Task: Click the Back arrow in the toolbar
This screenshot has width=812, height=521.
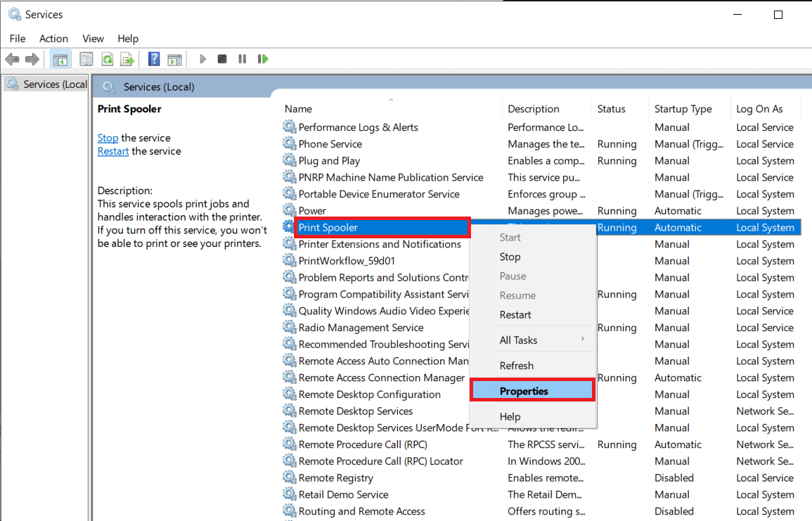Action: coord(12,59)
